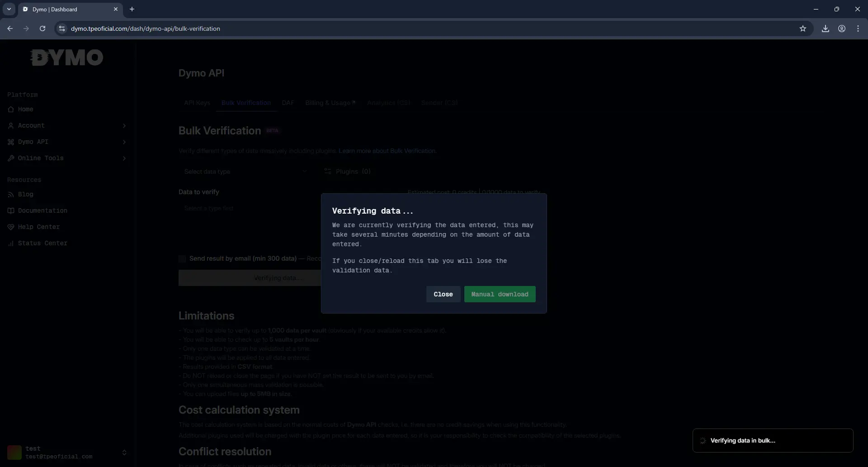Click the Status Center chart icon
This screenshot has height=467, width=868.
[x=11, y=243]
